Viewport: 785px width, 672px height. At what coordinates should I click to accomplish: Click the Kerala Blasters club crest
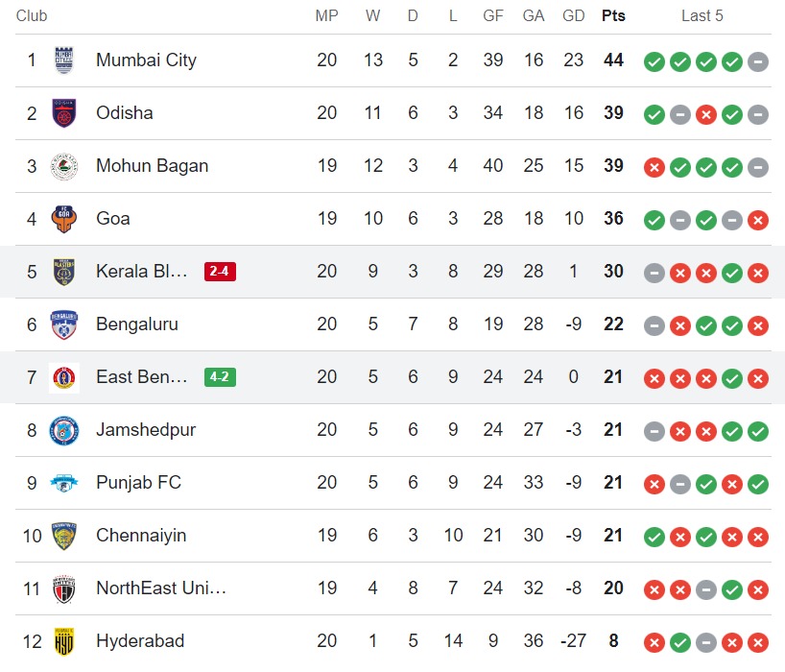[64, 272]
